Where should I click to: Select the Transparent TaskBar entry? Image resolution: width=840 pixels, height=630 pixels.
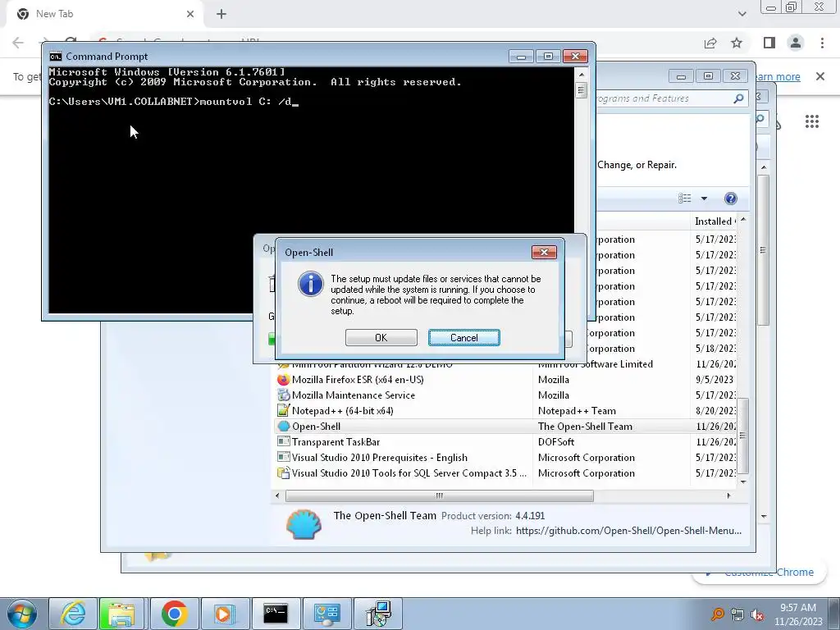pos(505,441)
